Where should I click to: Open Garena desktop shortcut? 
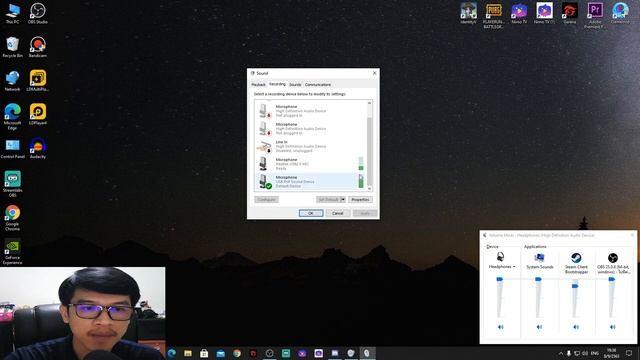pyautogui.click(x=569, y=13)
